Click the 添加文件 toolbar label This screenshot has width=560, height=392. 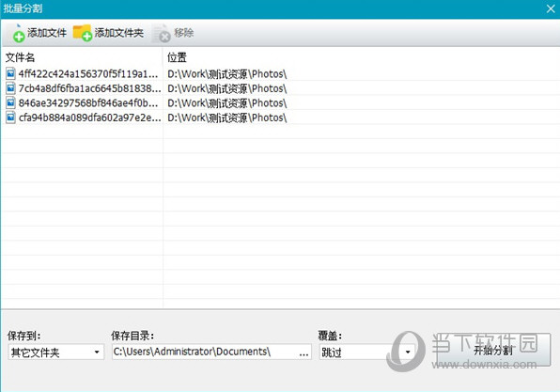[x=47, y=33]
